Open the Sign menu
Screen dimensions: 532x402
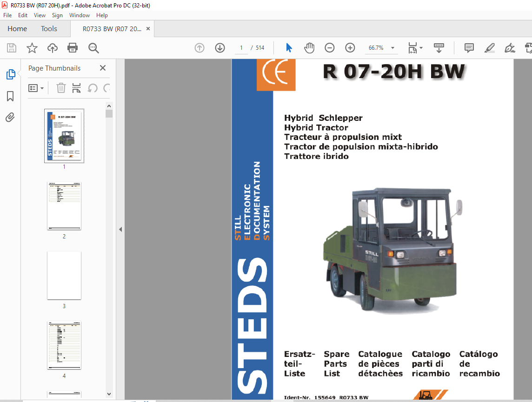57,15
